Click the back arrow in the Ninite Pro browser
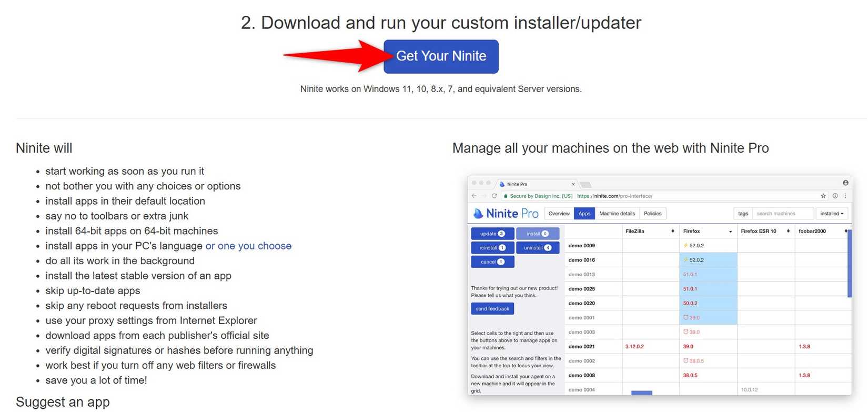The height and width of the screenshot is (412, 868). pyautogui.click(x=474, y=196)
